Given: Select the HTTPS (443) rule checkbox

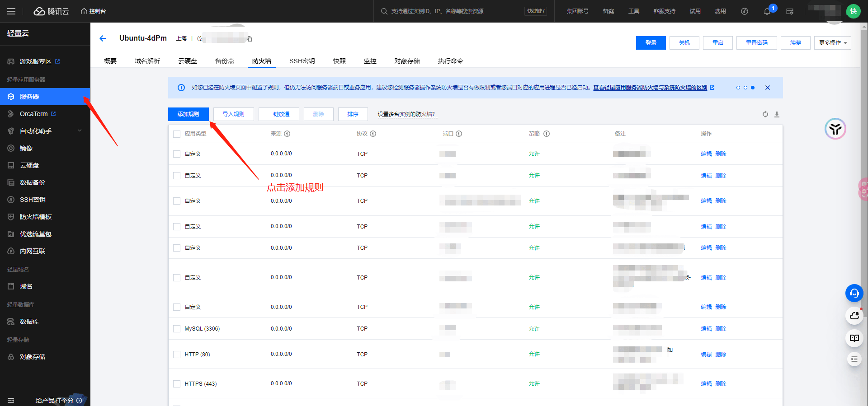Looking at the screenshot, I should 177,384.
